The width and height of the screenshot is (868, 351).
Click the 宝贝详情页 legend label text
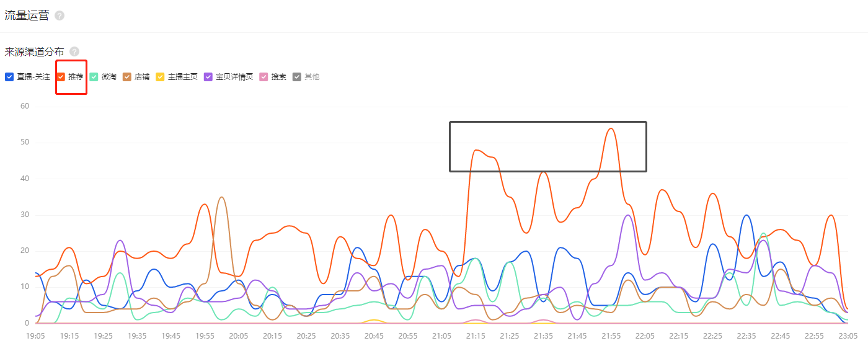pyautogui.click(x=234, y=77)
